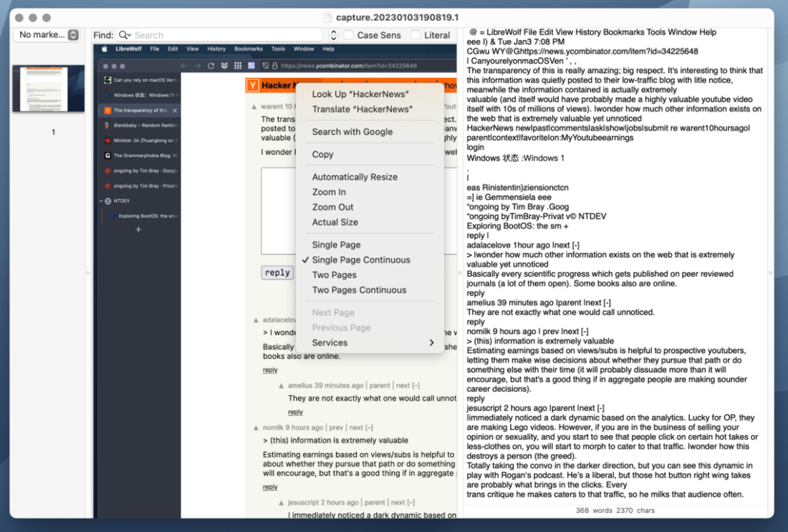
Task: Click "368 words 2370 chars" status text
Action: [615, 510]
